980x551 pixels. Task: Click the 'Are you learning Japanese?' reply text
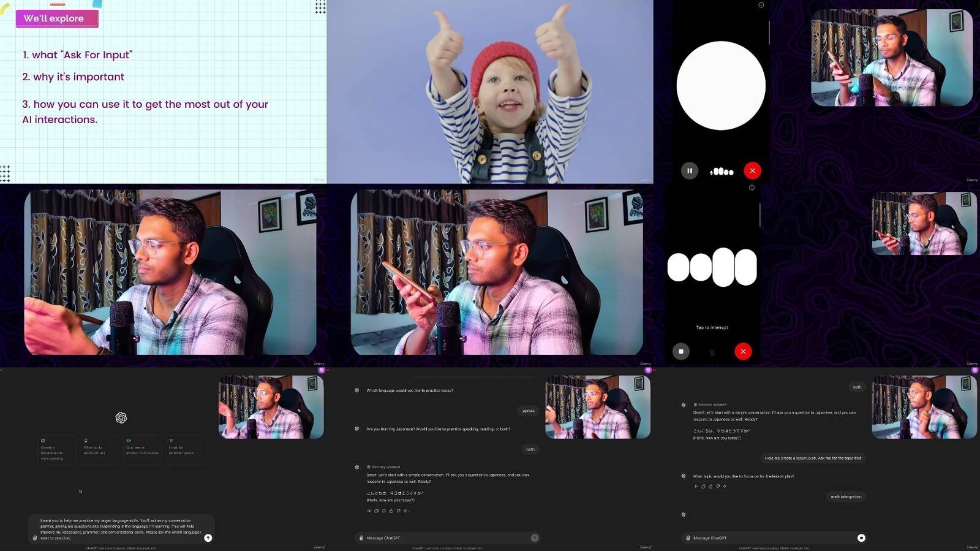(438, 429)
